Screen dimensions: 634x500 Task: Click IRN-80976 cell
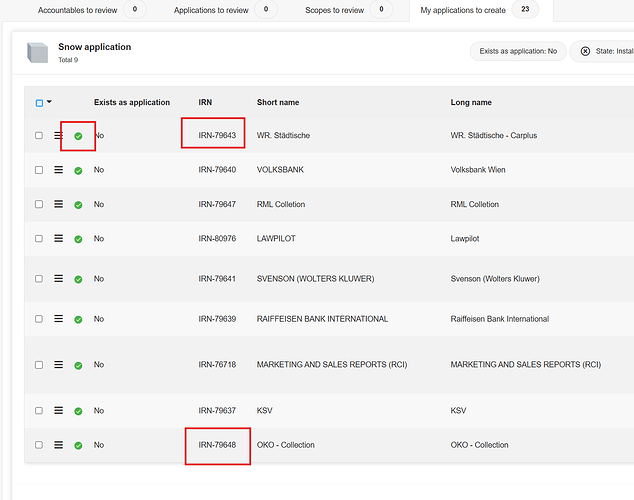[x=217, y=238]
